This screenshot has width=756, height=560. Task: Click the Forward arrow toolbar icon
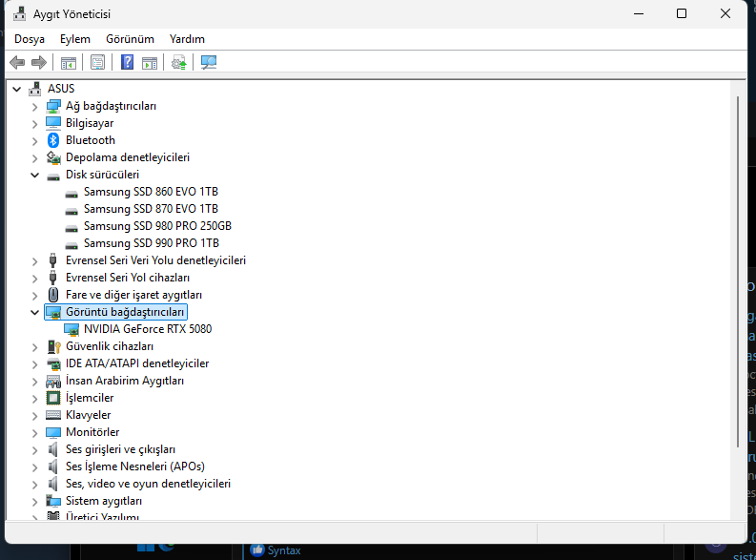coord(38,62)
